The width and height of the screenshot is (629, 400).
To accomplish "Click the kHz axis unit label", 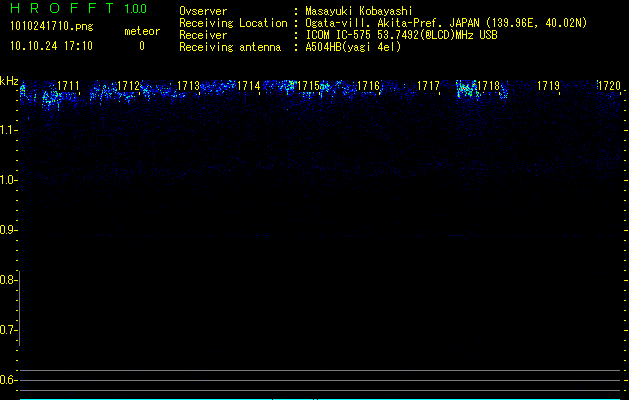I will [x=9, y=81].
